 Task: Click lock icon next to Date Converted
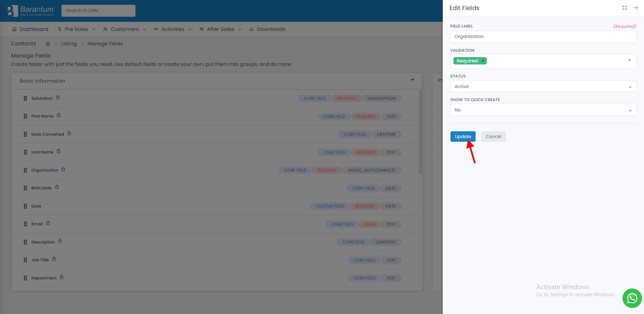coord(69,133)
